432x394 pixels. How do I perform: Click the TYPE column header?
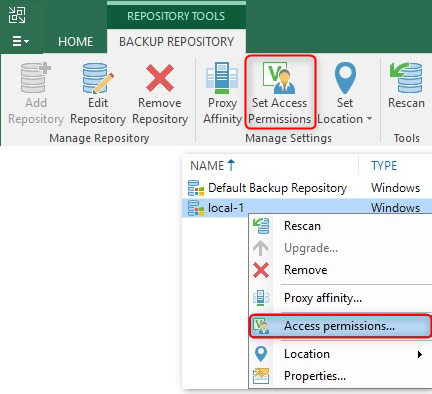coord(384,165)
